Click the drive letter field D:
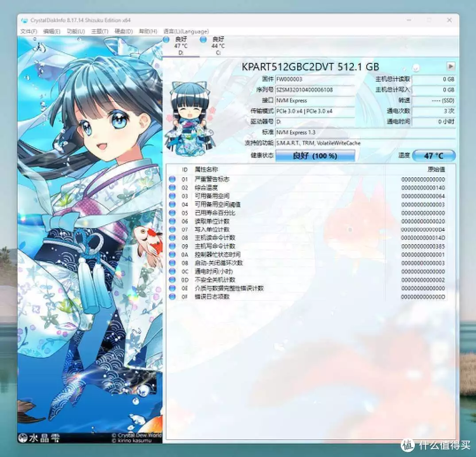Image resolution: width=476 pixels, height=457 pixels. point(315,121)
